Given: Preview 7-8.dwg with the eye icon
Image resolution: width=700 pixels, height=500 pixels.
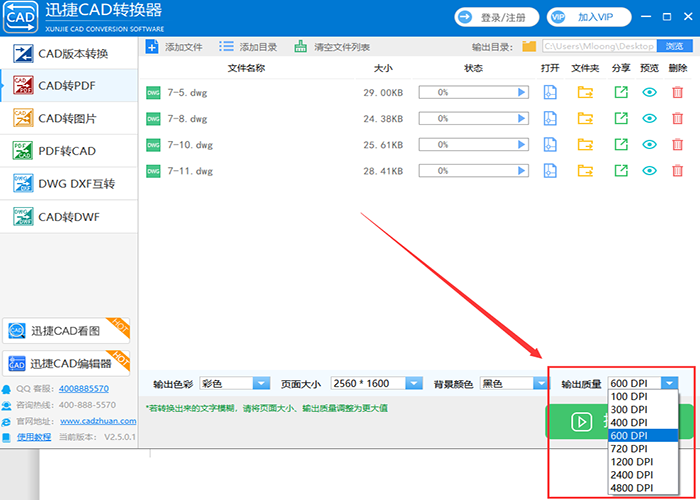Looking at the screenshot, I should pyautogui.click(x=650, y=118).
